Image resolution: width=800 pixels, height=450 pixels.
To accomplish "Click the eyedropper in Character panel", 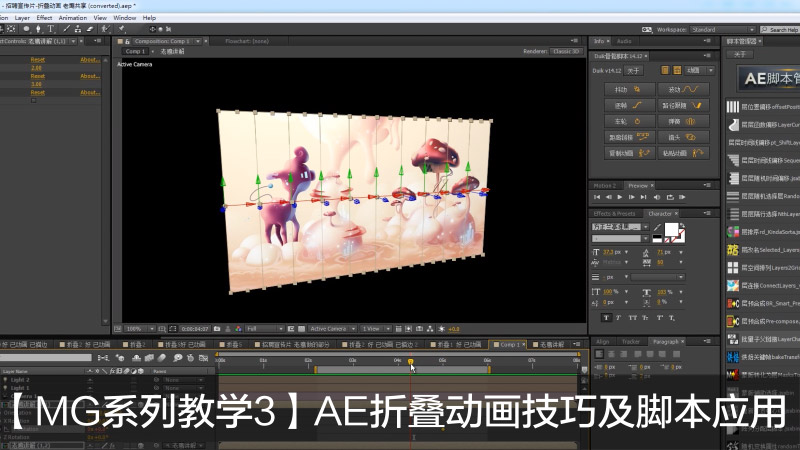I will coord(657,227).
